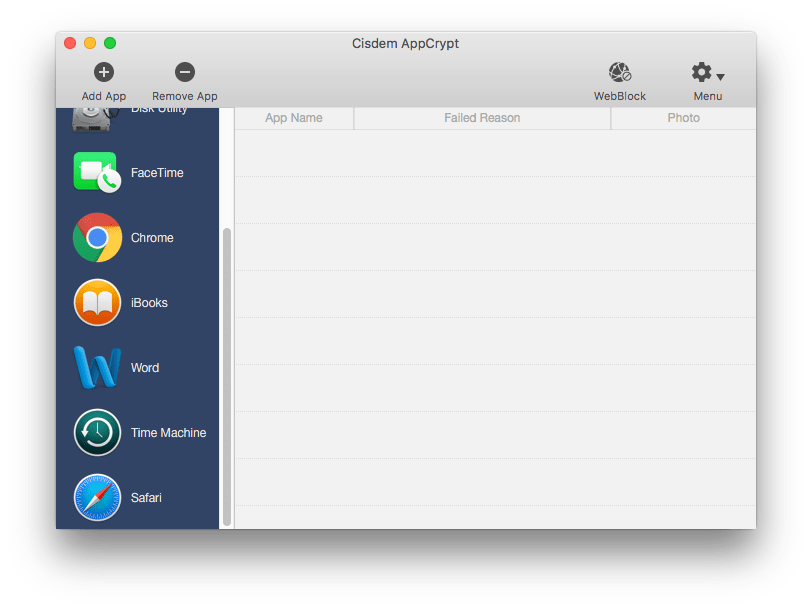Click the sidebar vertical scrollbar thumb
812x609 pixels.
pos(227,377)
